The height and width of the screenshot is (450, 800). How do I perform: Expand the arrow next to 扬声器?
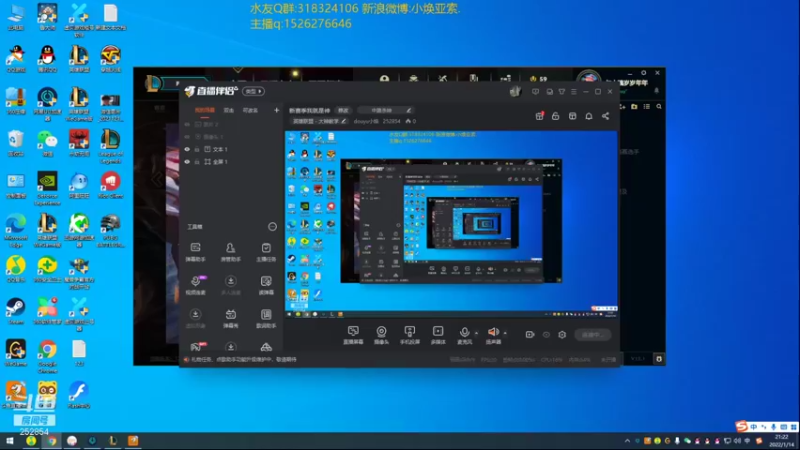pyautogui.click(x=505, y=333)
